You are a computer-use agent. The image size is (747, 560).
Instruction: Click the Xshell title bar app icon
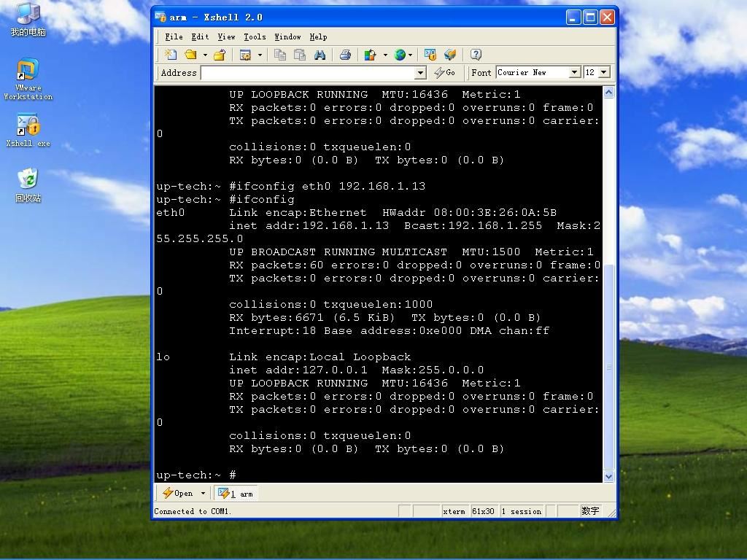pos(160,17)
